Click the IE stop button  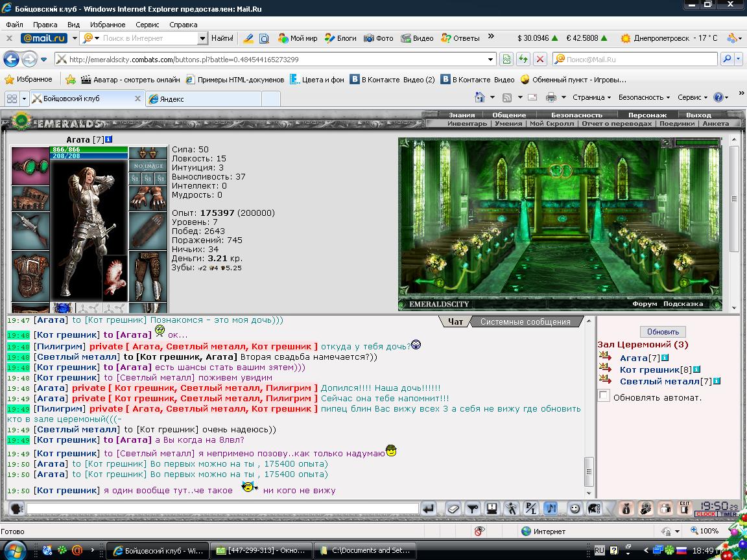[539, 60]
